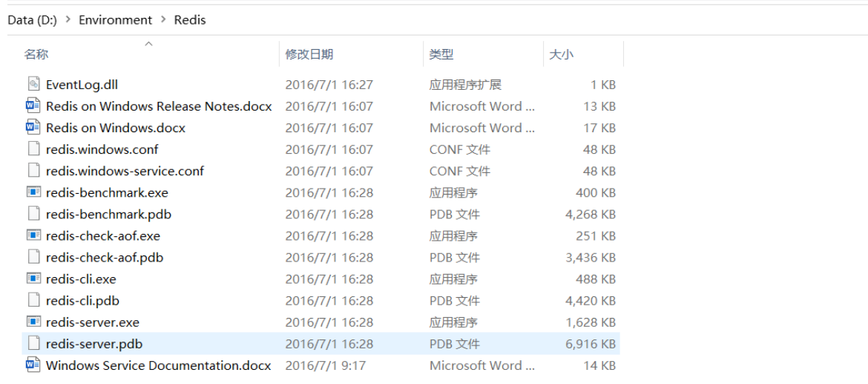Click date 2016/7/1 9:17 of Windows Service Documentation
This screenshot has width=868, height=384.
325,365
